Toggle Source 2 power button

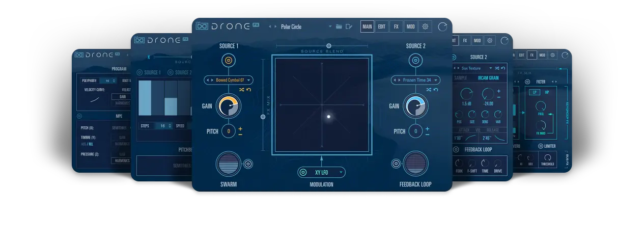point(415,61)
